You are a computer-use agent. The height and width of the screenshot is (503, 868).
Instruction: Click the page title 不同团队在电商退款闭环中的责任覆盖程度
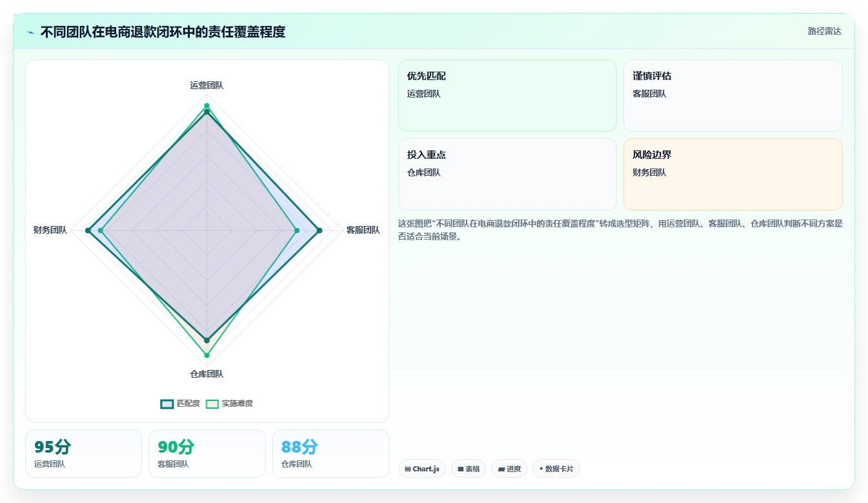[163, 32]
